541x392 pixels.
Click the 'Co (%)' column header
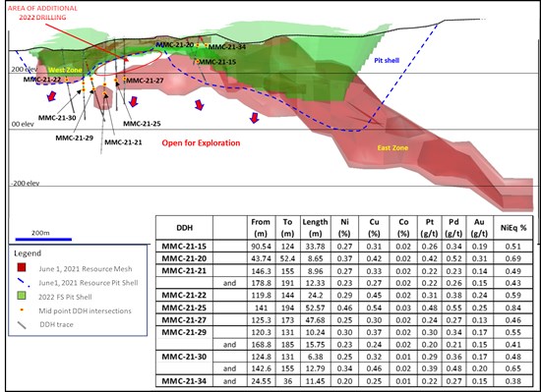coord(403,228)
